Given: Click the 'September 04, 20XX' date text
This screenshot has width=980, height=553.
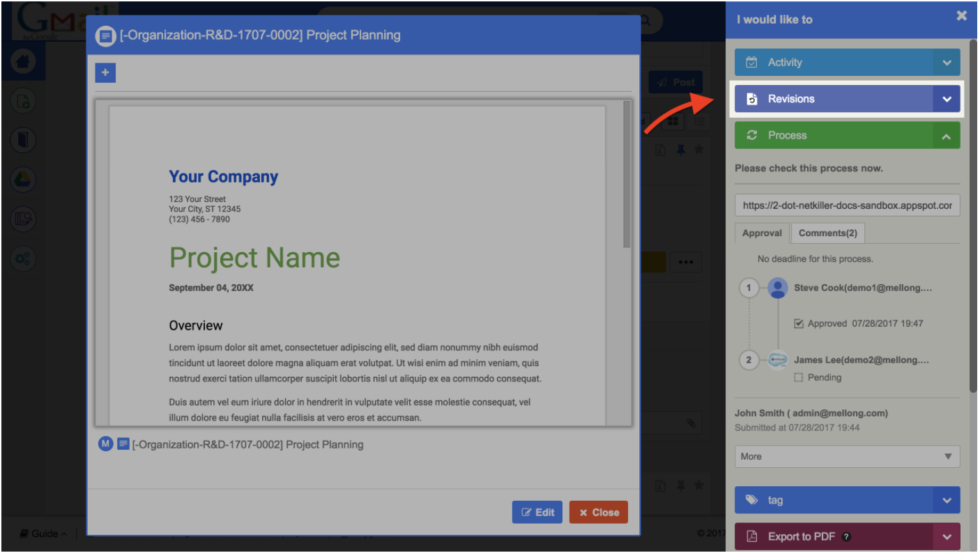Looking at the screenshot, I should tap(211, 288).
